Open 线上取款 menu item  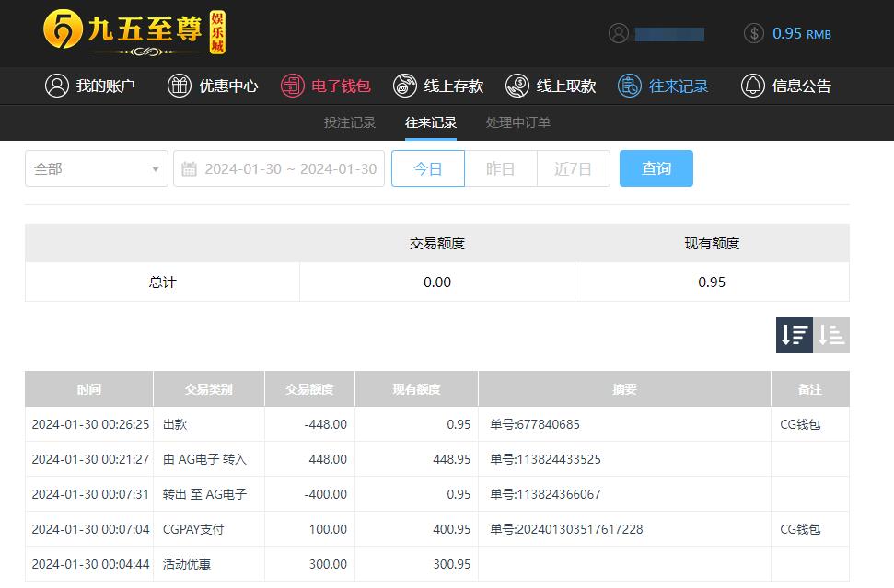[551, 86]
